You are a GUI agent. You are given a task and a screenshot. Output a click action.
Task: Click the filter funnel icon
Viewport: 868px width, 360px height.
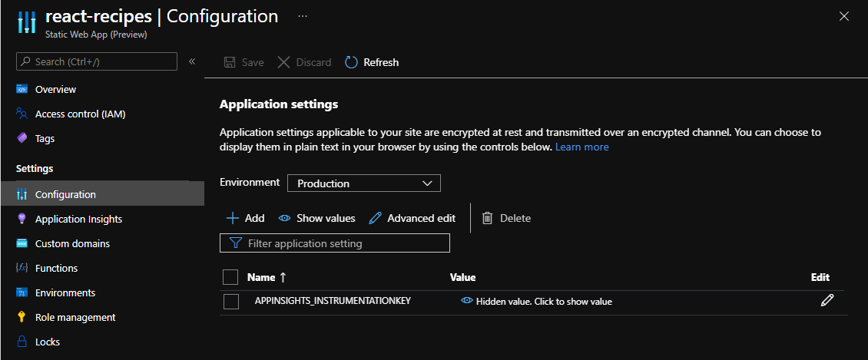pos(236,243)
